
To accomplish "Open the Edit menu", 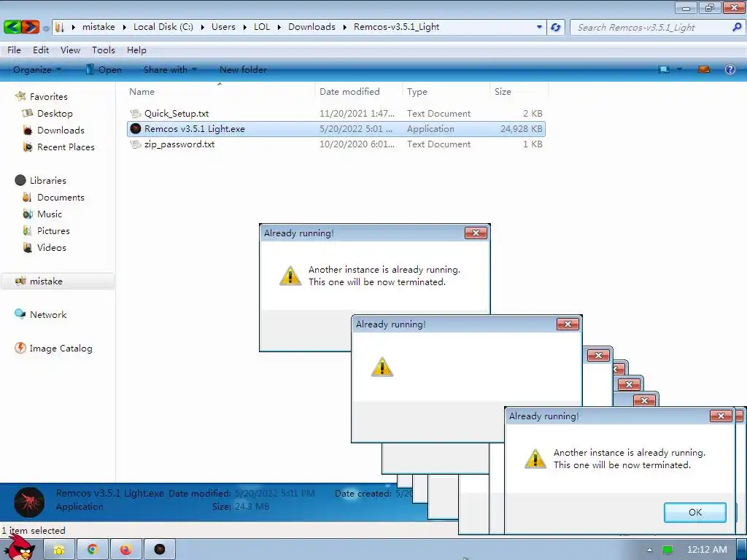I will coord(41,50).
